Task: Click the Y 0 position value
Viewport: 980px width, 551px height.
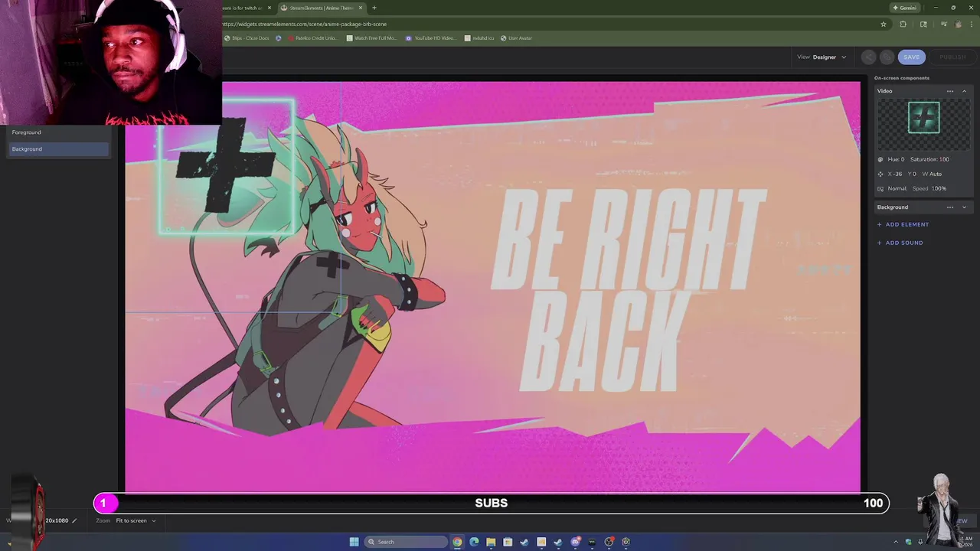Action: (912, 174)
